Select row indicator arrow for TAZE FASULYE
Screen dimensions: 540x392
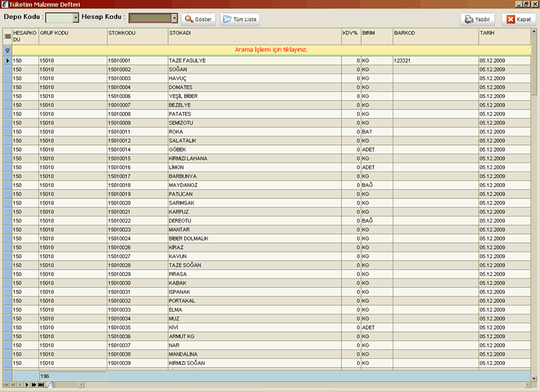(x=7, y=61)
